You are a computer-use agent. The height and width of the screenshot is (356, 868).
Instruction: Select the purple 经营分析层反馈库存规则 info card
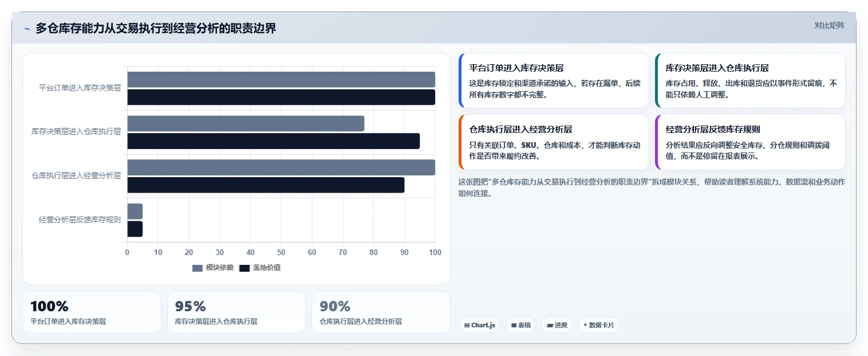750,142
